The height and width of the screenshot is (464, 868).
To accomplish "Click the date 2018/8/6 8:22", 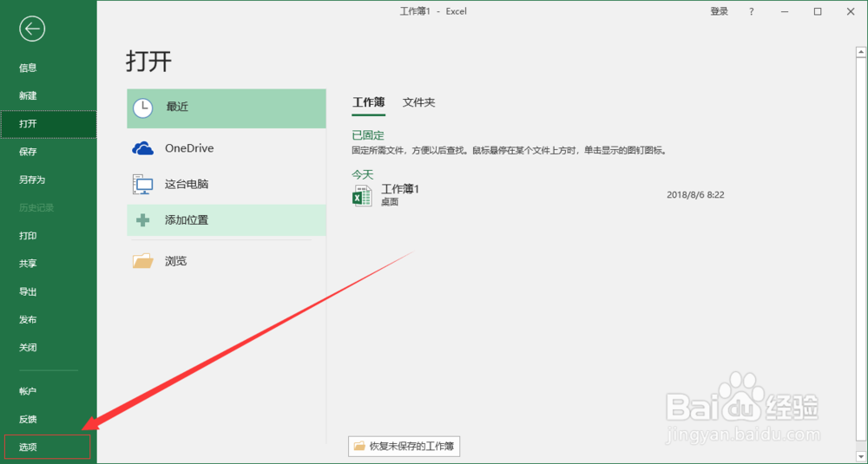I will [695, 195].
